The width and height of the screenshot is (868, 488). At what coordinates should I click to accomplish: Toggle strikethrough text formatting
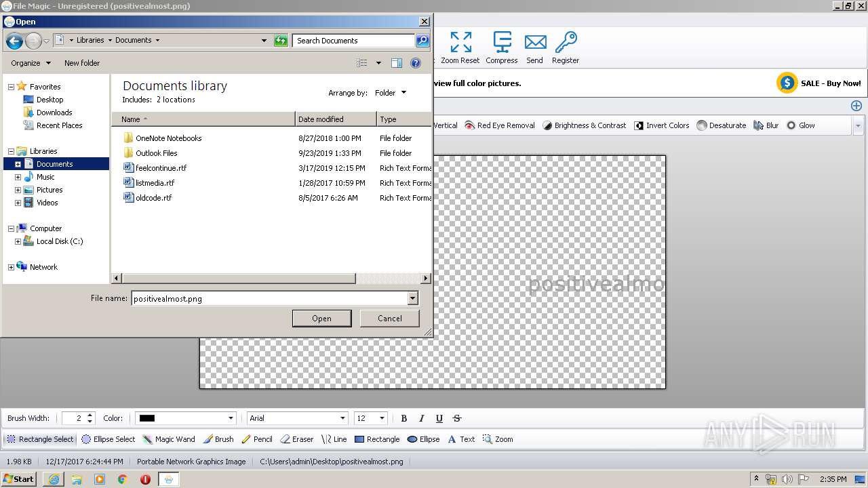(x=457, y=418)
